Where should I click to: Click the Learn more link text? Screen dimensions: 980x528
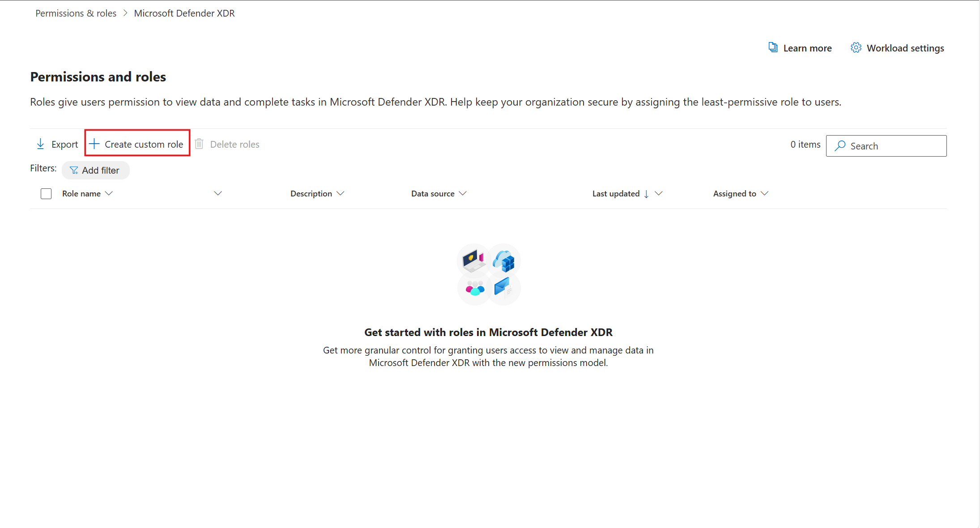807,48
